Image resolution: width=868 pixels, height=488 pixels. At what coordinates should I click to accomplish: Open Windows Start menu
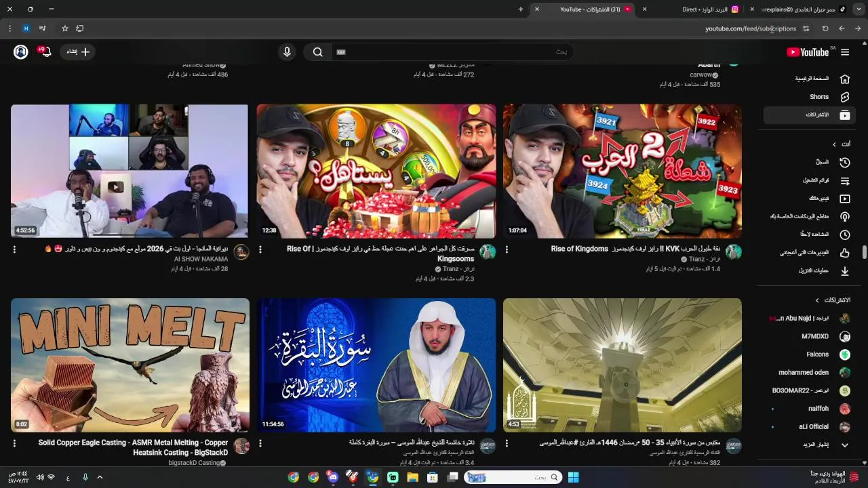573,478
